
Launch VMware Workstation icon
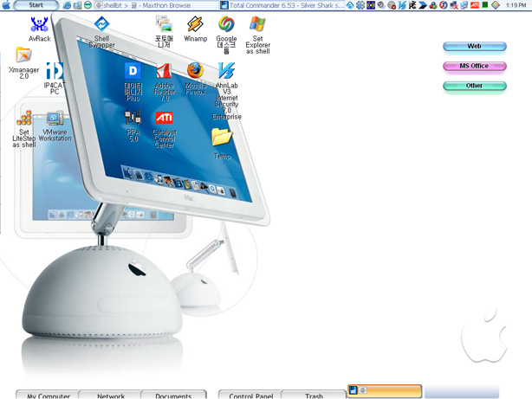55,125
